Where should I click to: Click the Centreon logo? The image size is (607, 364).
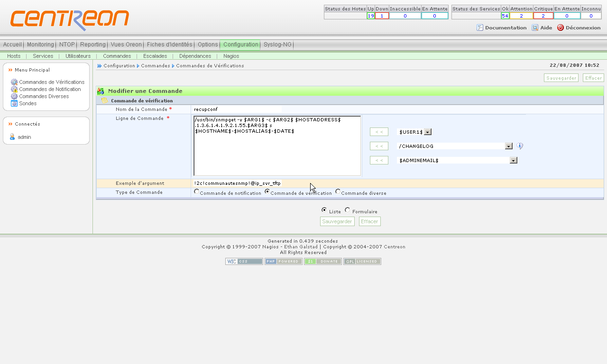point(70,20)
